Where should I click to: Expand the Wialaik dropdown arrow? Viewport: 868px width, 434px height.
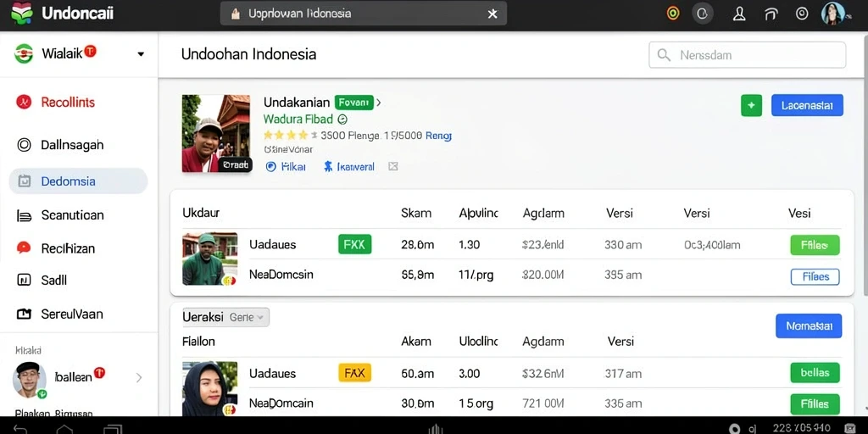(x=141, y=53)
